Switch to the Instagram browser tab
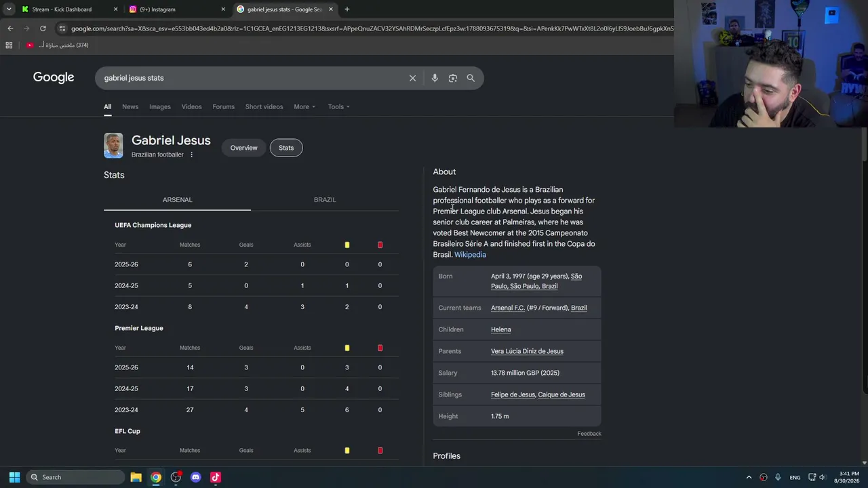868x488 pixels. point(157,9)
